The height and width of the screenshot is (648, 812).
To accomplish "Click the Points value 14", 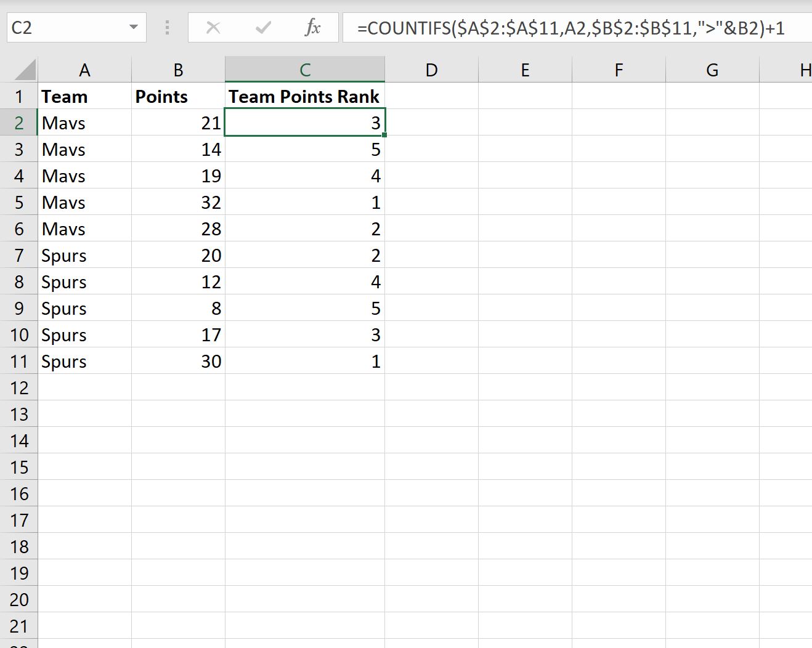I will [178, 149].
